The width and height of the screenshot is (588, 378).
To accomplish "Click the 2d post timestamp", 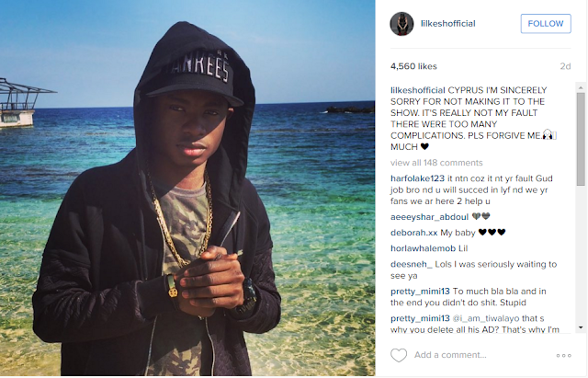I will 565,66.
